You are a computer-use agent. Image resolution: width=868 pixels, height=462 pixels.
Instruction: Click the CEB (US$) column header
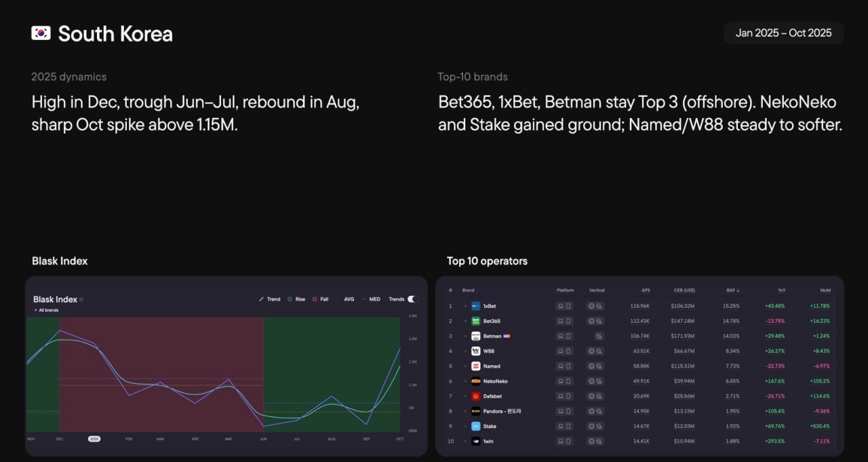[x=684, y=290]
